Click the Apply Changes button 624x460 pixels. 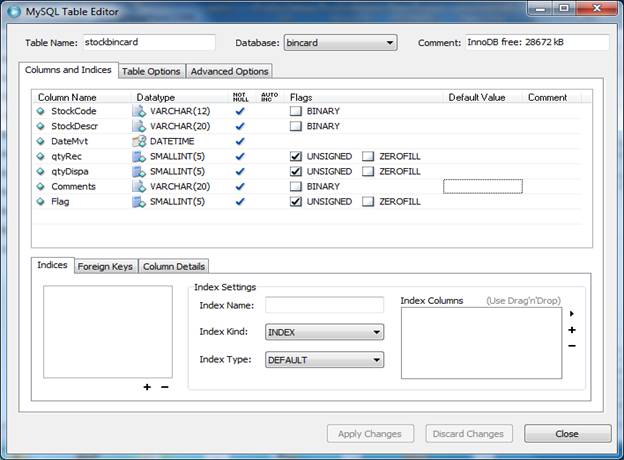tap(370, 434)
